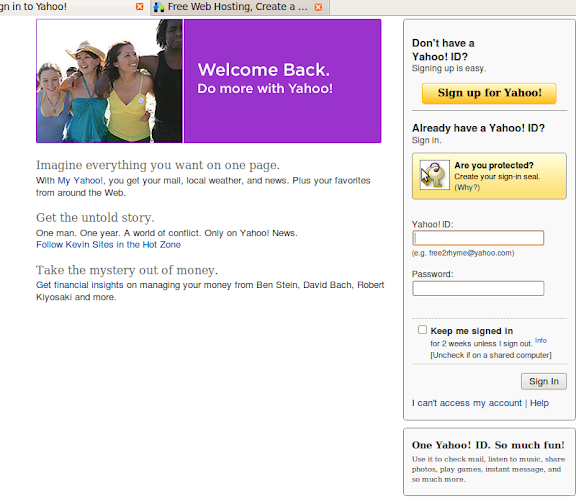Click the group photo in Welcome banner
576x504 pixels.
point(109,81)
